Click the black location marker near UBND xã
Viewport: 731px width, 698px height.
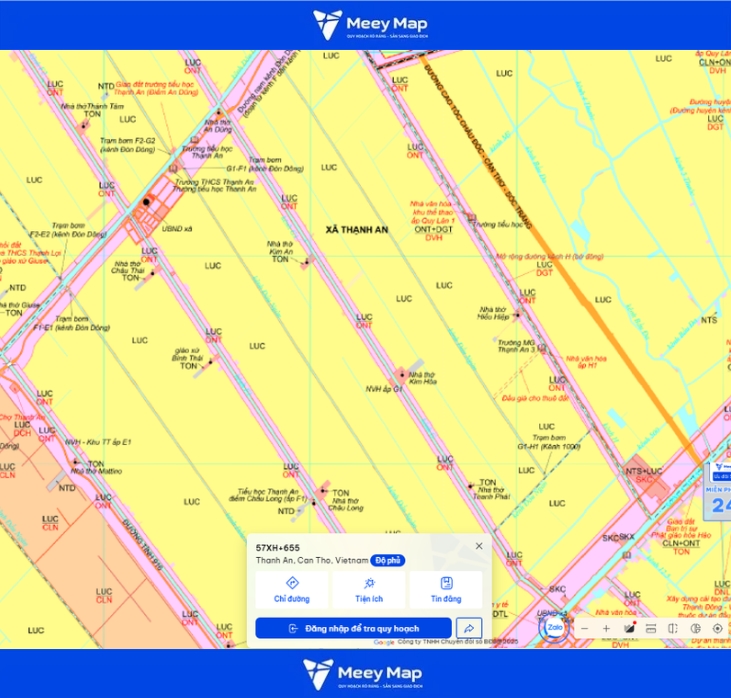146,202
